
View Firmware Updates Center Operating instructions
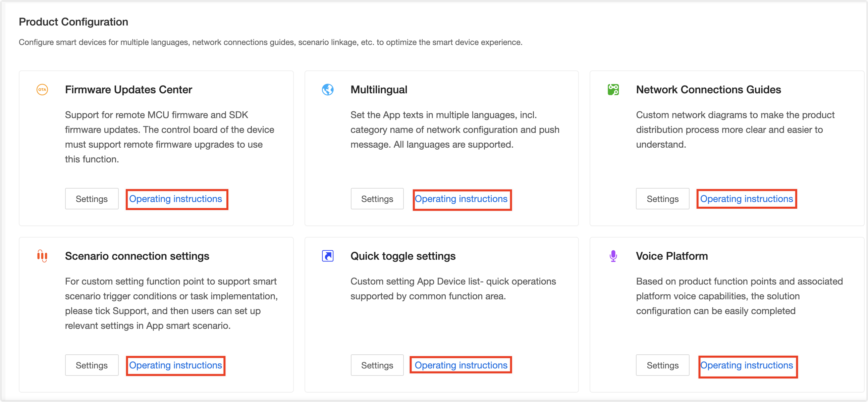pyautogui.click(x=176, y=199)
